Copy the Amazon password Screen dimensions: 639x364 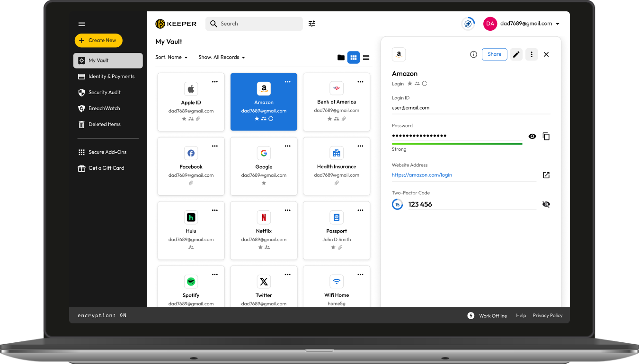coord(546,136)
